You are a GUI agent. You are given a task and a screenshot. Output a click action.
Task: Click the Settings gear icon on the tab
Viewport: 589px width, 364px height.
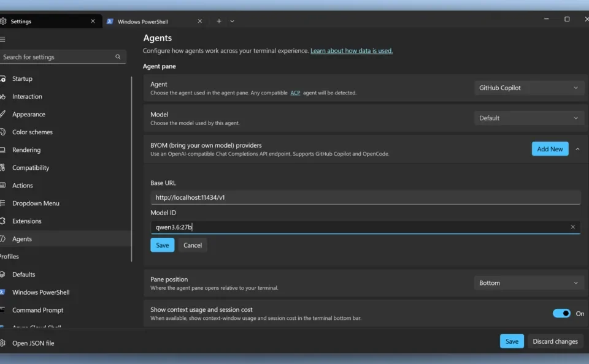pos(4,21)
